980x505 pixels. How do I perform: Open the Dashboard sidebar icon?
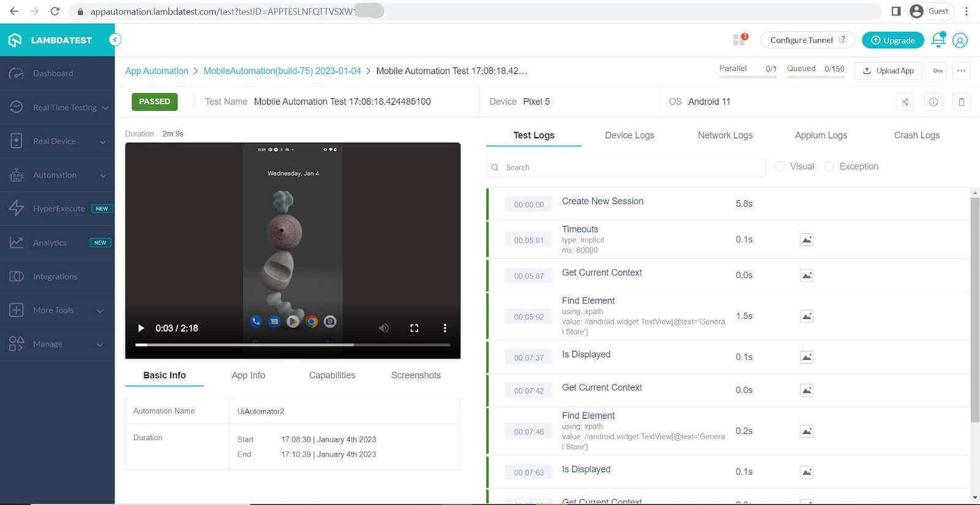[17, 73]
